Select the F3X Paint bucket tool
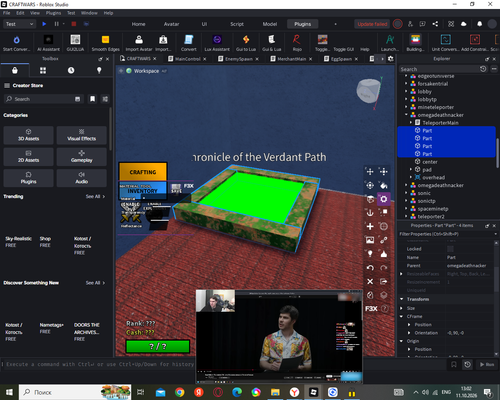 tap(384, 185)
